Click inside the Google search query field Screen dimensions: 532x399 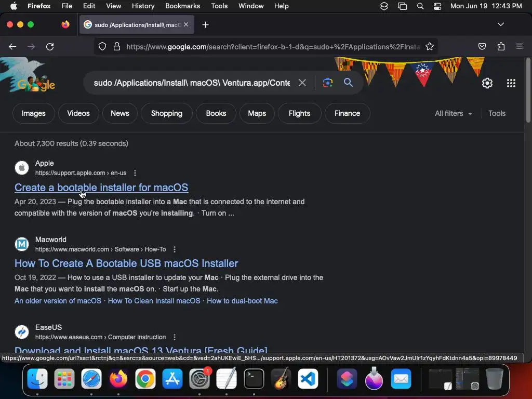pyautogui.click(x=192, y=83)
